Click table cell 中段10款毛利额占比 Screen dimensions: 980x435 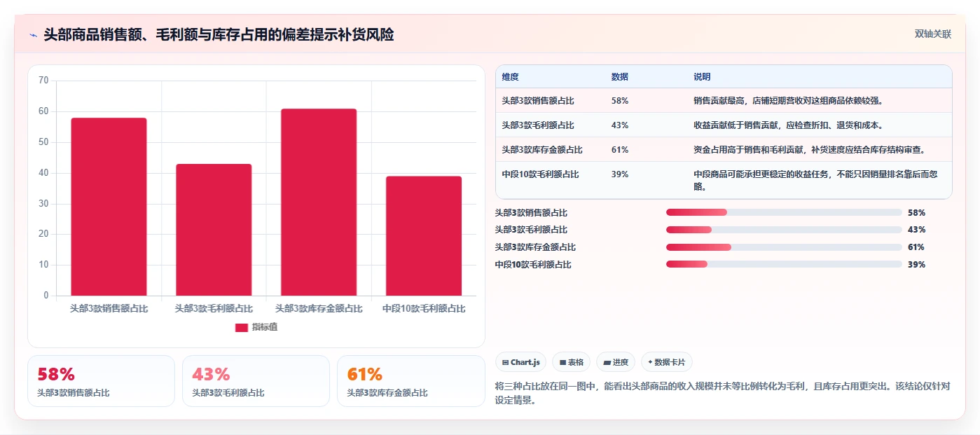pyautogui.click(x=540, y=174)
